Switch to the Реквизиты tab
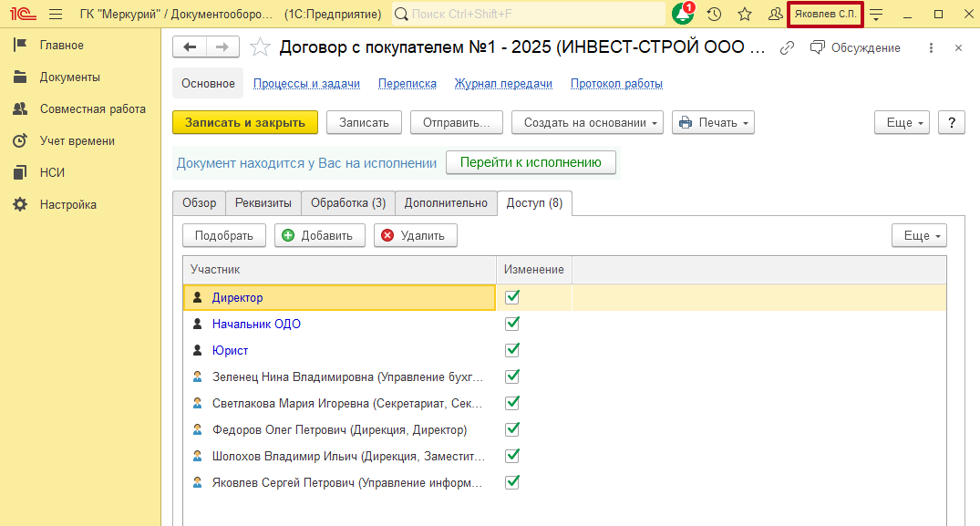The width and height of the screenshot is (980, 526). (x=263, y=203)
